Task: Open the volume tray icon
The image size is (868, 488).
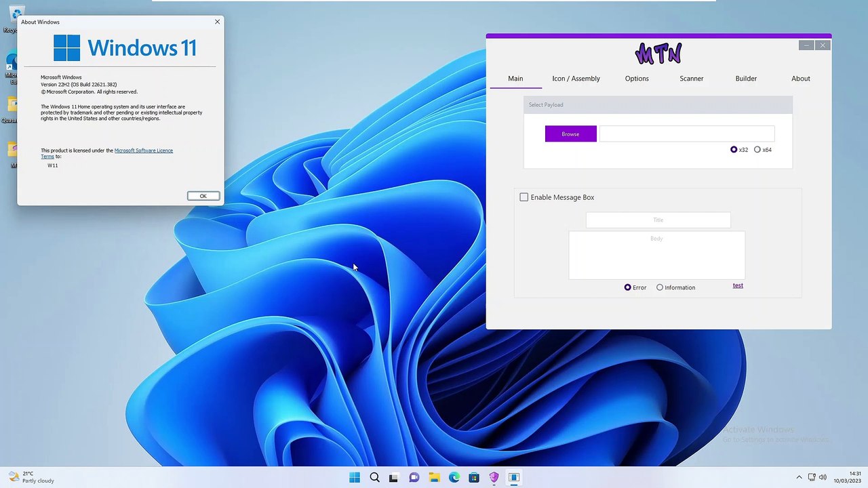Action: coord(823,477)
